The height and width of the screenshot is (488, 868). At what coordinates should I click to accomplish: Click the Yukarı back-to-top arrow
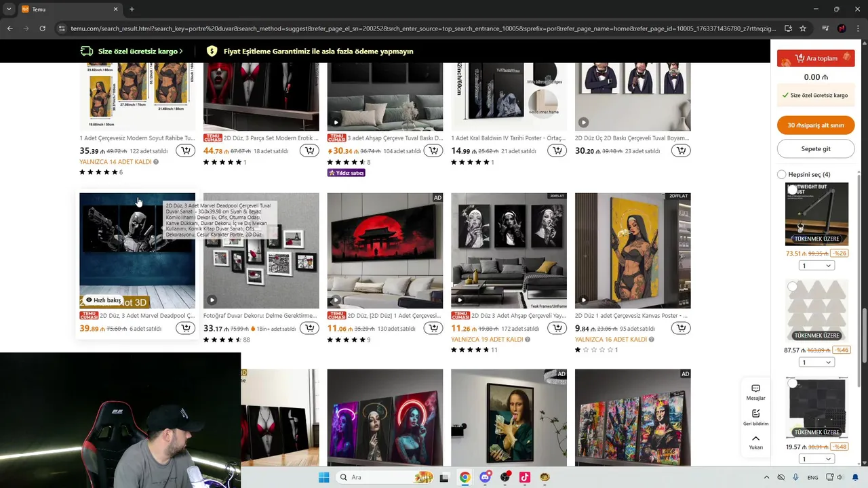755,442
